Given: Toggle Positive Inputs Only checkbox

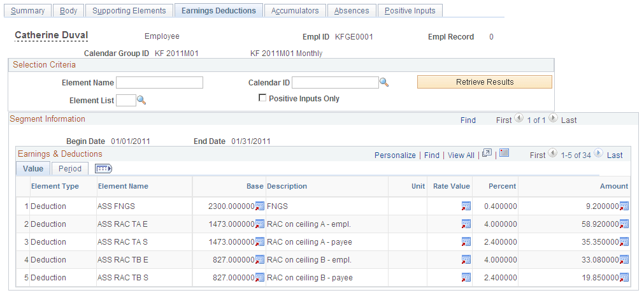Looking at the screenshot, I should click(262, 97).
